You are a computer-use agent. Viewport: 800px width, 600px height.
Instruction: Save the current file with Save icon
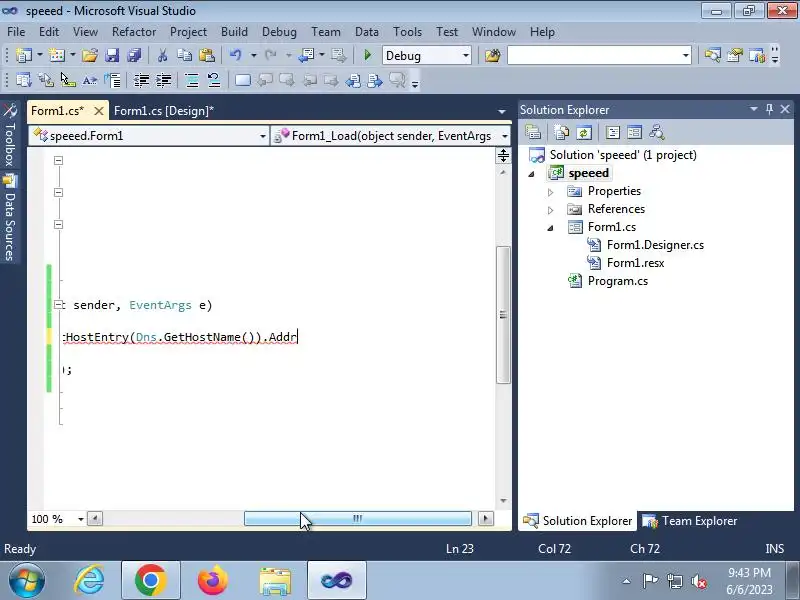(x=112, y=55)
